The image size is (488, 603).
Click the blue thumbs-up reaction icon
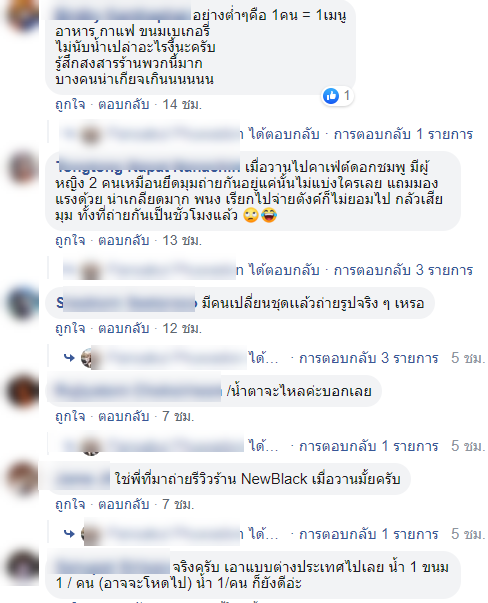[x=331, y=96]
